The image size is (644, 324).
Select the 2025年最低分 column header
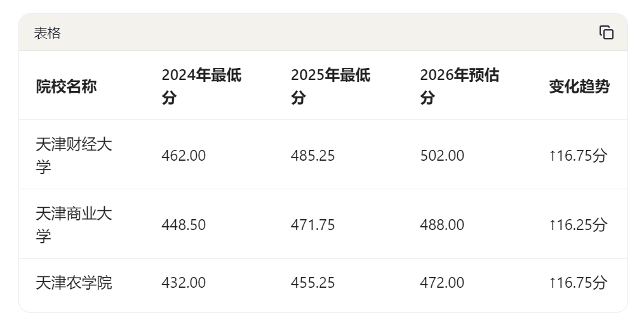[331, 86]
